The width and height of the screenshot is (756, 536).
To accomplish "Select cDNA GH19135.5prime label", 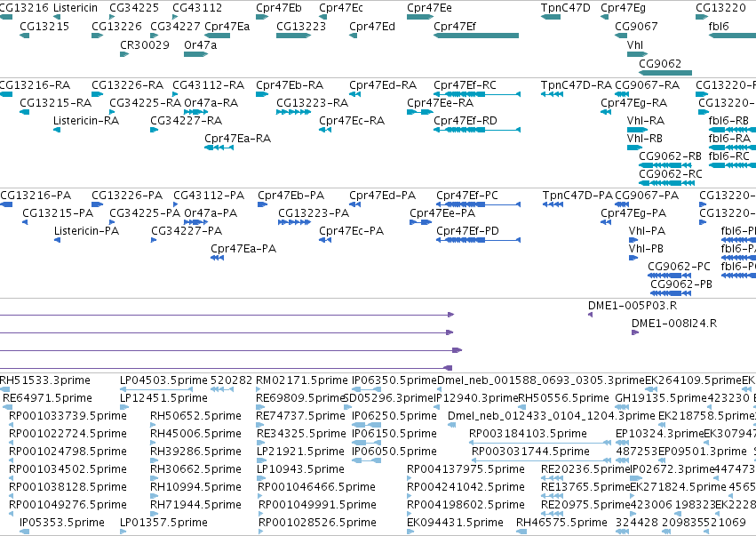I will click(661, 398).
